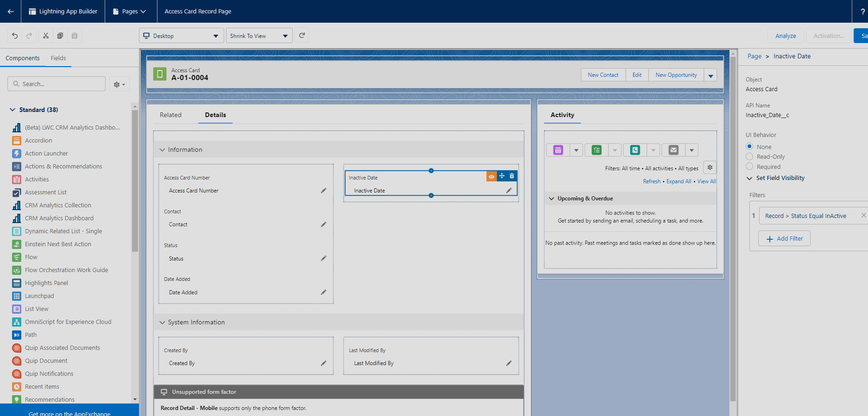Select Required UI behavior
Screen dimensions: 868x416
pos(749,167)
